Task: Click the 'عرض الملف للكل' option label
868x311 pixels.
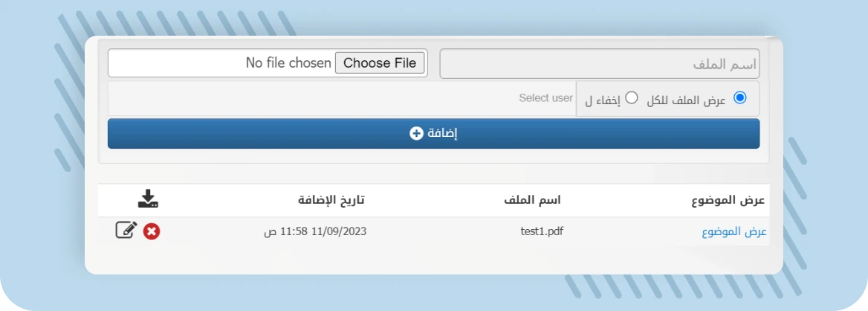Action: pyautogui.click(x=686, y=100)
